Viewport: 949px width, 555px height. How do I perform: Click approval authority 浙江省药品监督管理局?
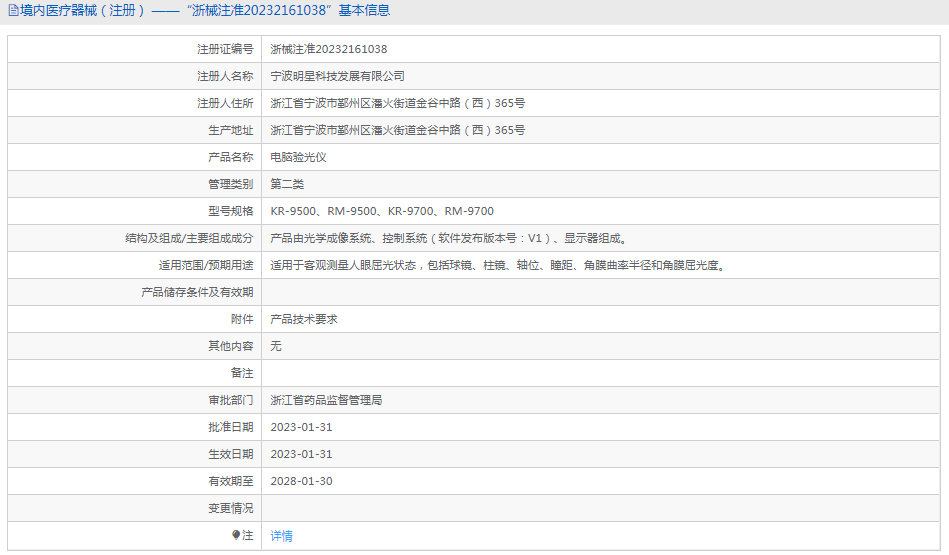[x=326, y=400]
